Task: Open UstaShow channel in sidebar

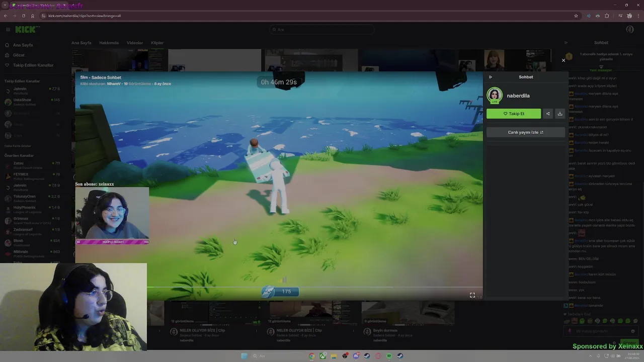Action: coord(32,102)
